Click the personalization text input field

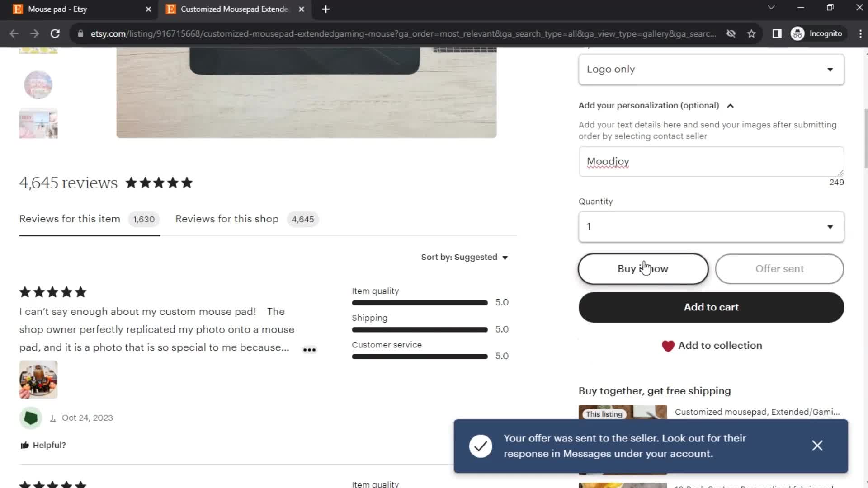pos(711,161)
